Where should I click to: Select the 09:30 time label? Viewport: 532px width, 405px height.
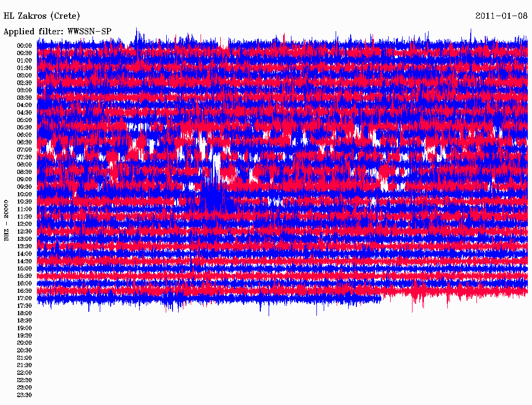click(x=24, y=187)
